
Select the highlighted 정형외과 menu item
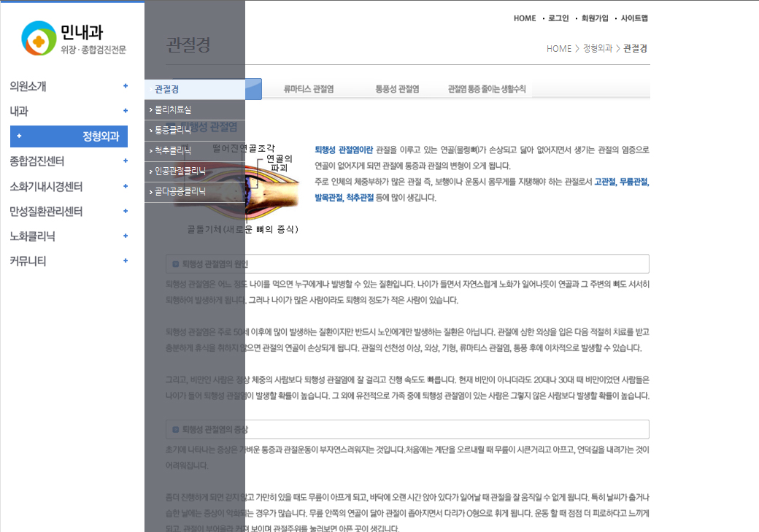point(69,136)
